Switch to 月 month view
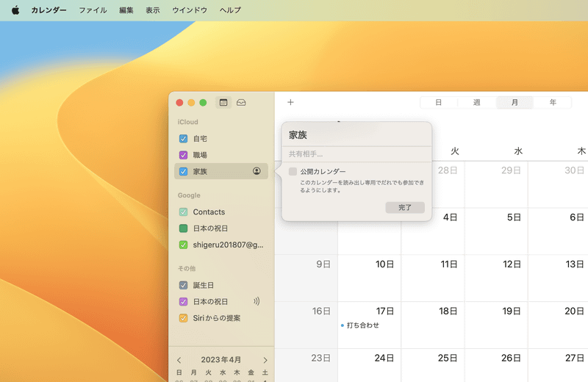 (x=514, y=102)
